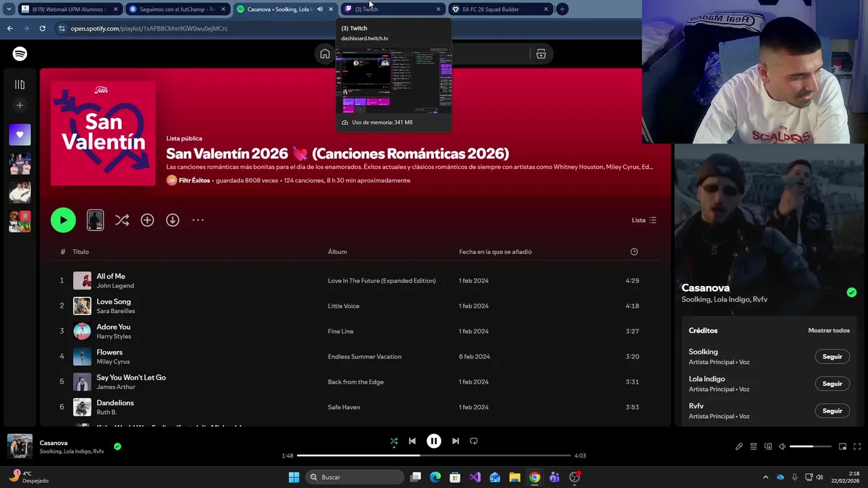Toggle repeat mode in player

click(474, 441)
